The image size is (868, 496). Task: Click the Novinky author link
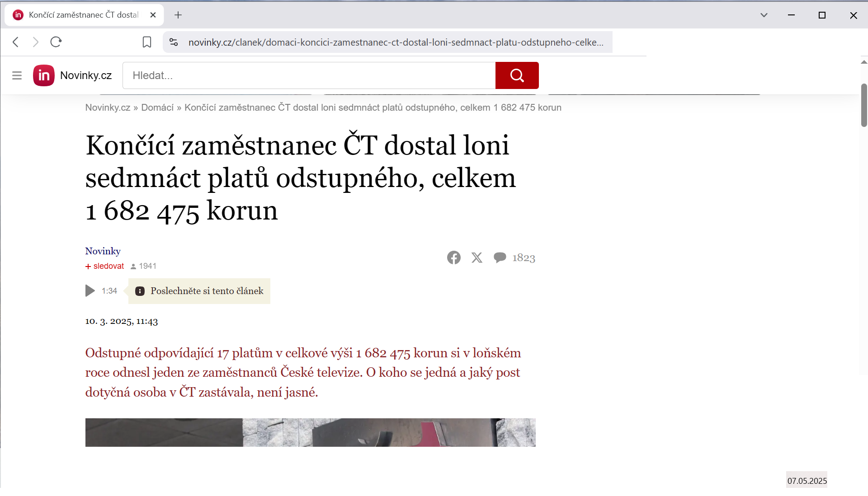[x=103, y=251]
